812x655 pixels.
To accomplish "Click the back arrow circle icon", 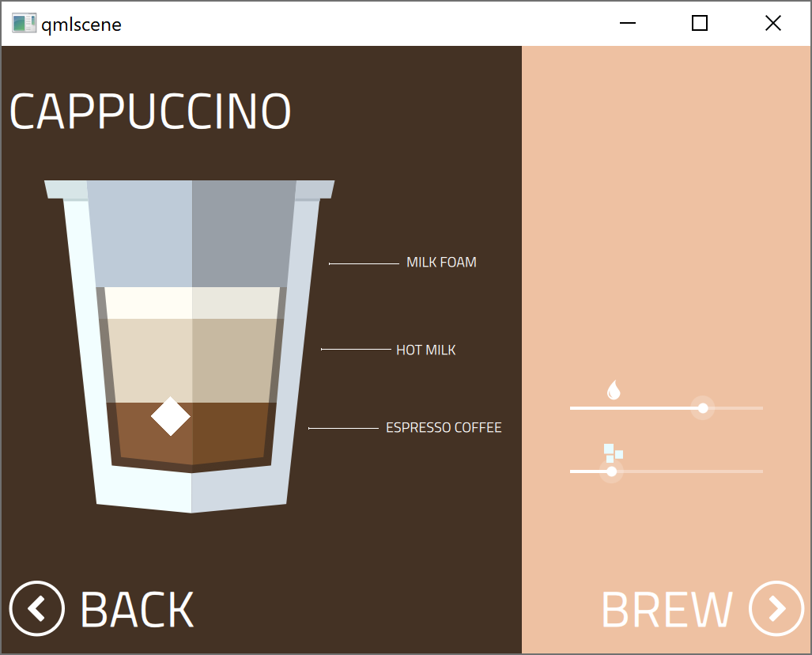I will (x=36, y=608).
